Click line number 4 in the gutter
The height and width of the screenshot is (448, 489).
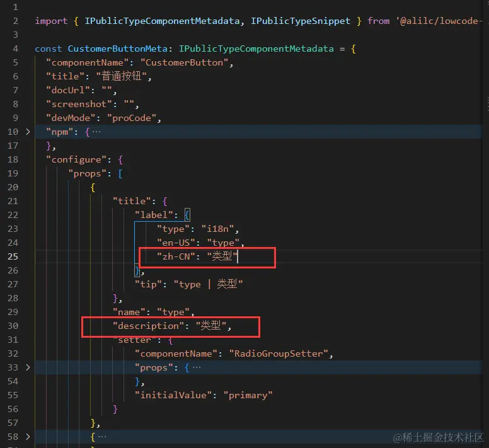[x=15, y=49]
